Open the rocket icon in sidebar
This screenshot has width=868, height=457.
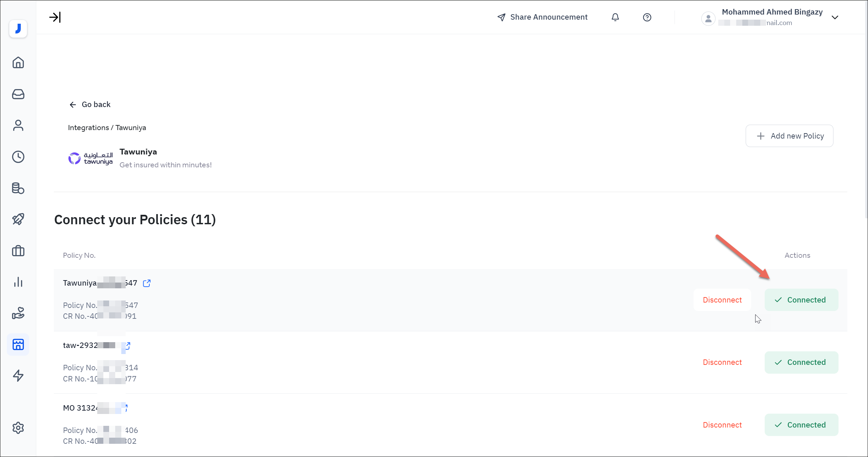[18, 219]
